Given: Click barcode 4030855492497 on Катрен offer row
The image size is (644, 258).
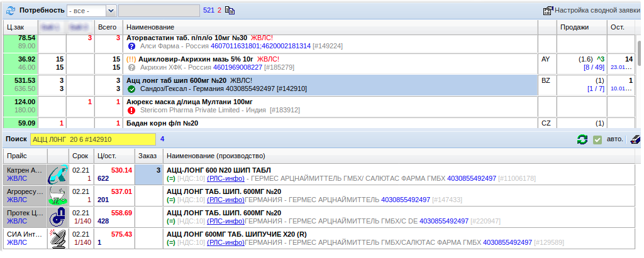Looking at the screenshot, I should 472,178.
